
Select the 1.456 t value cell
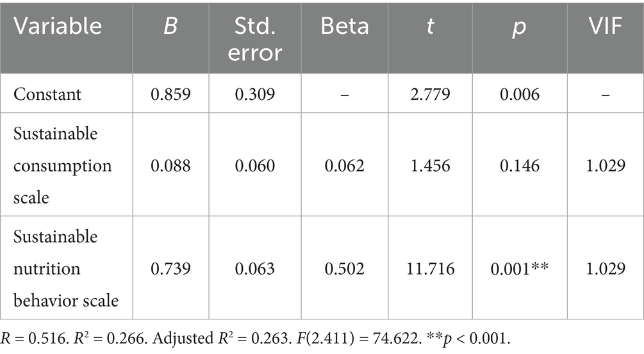point(428,166)
